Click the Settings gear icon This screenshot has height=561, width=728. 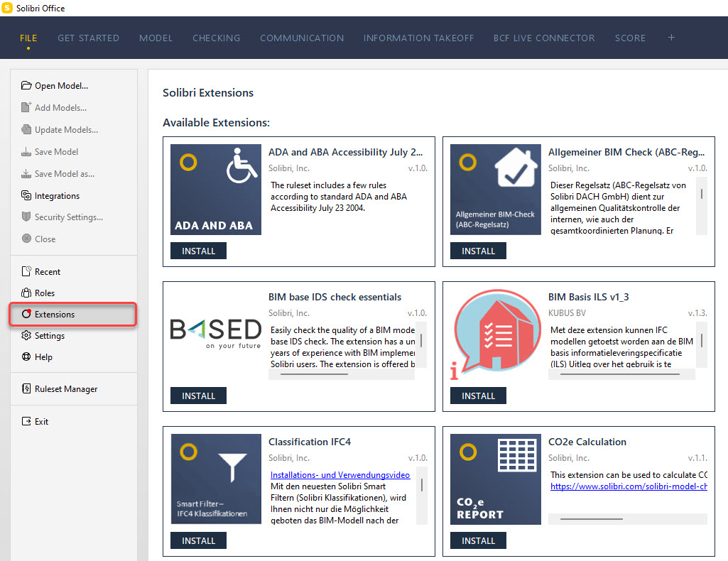tap(26, 335)
